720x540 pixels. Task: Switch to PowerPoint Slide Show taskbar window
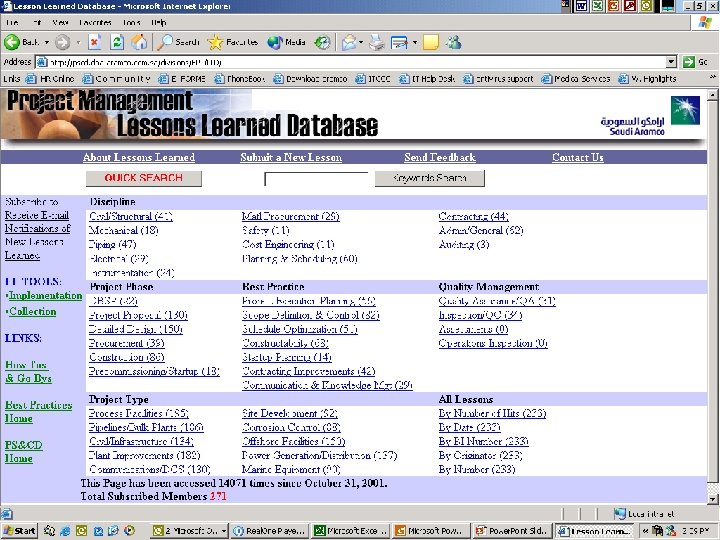click(x=512, y=531)
